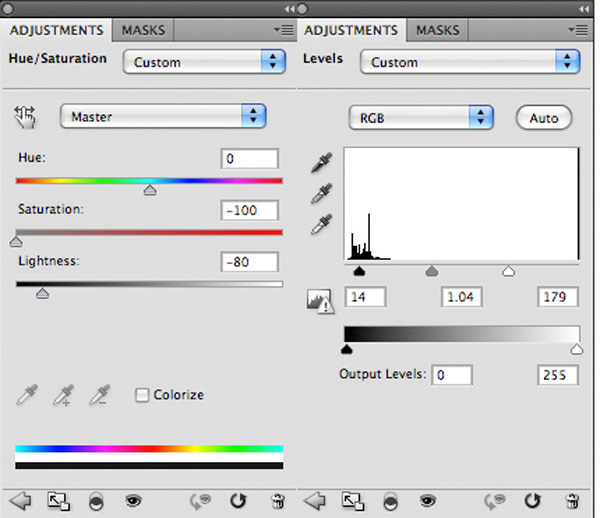Click the Lightness slider handle
The width and height of the screenshot is (600, 518).
[42, 293]
